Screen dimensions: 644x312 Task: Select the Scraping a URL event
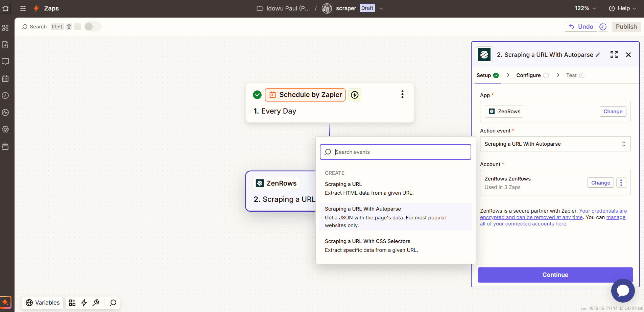pyautogui.click(x=395, y=189)
